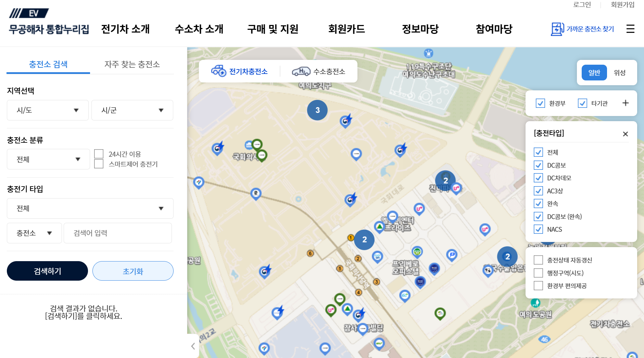Select the hydrogen charging station car icon

[x=301, y=71]
